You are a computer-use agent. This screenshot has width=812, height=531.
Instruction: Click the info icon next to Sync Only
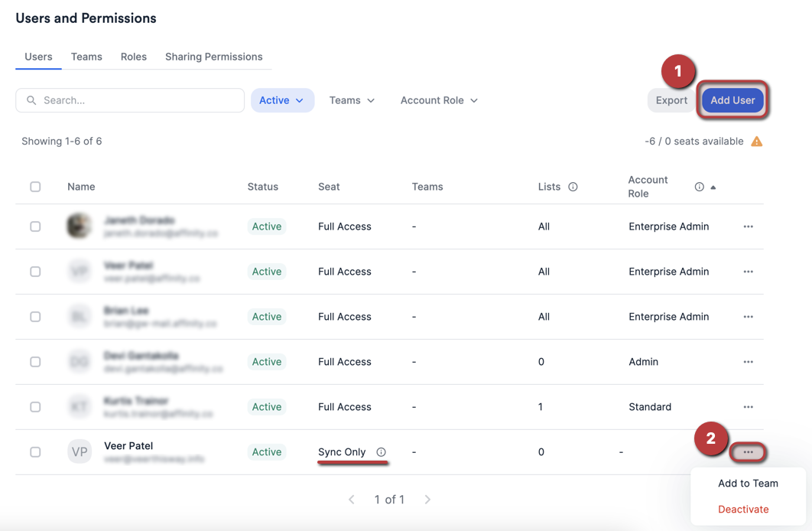(x=381, y=452)
